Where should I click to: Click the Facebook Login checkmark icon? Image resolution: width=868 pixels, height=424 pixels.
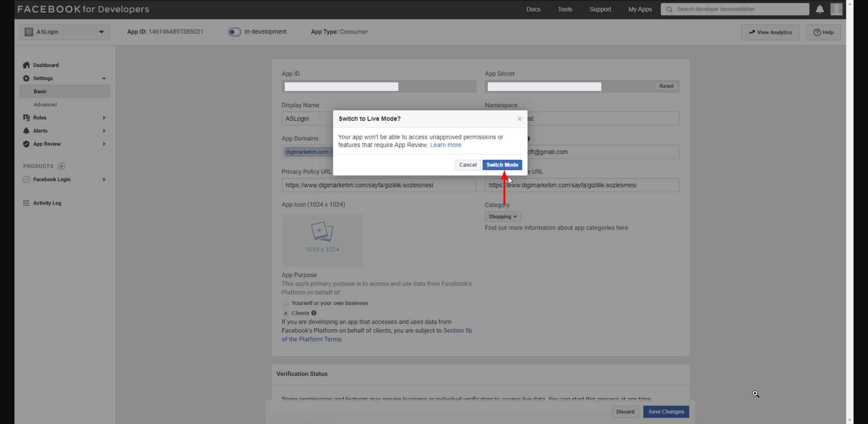click(x=26, y=179)
